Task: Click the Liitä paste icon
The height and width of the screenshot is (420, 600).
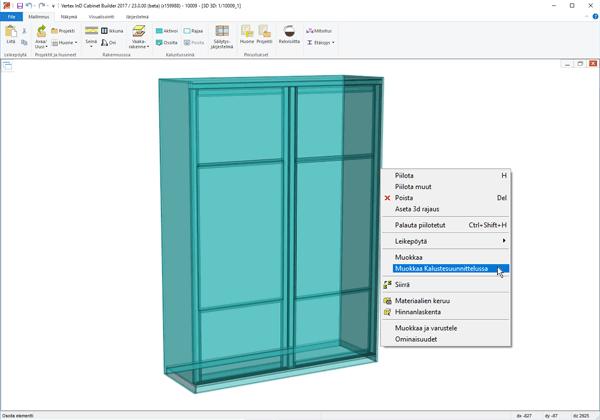Action: coord(11,35)
